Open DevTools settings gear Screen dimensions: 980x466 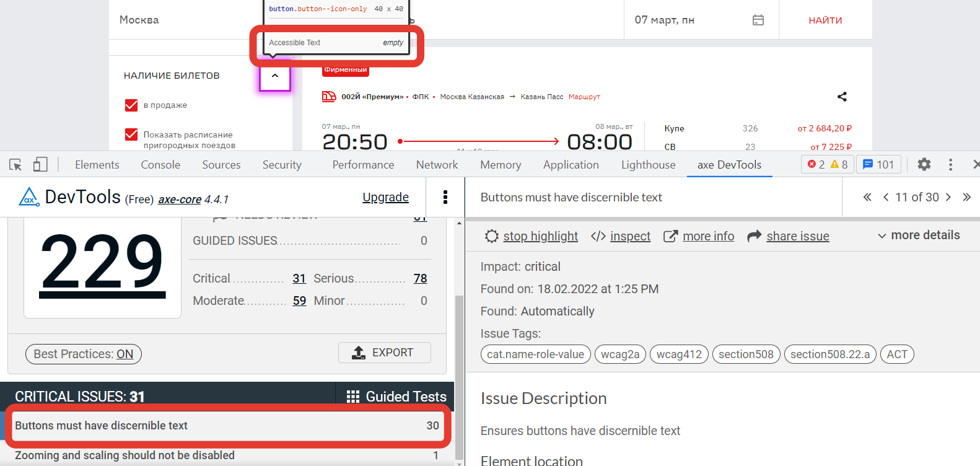(x=924, y=164)
